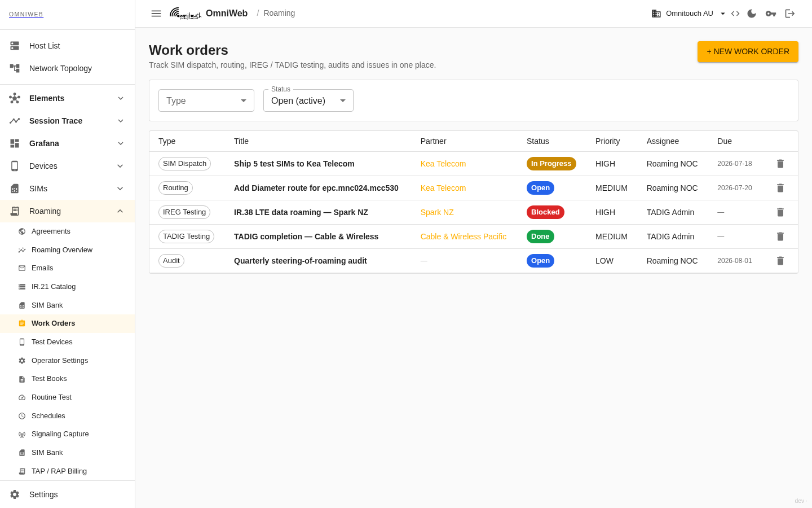
Task: Open Cable & Wireless Pacific partner link
Action: pyautogui.click(x=464, y=237)
